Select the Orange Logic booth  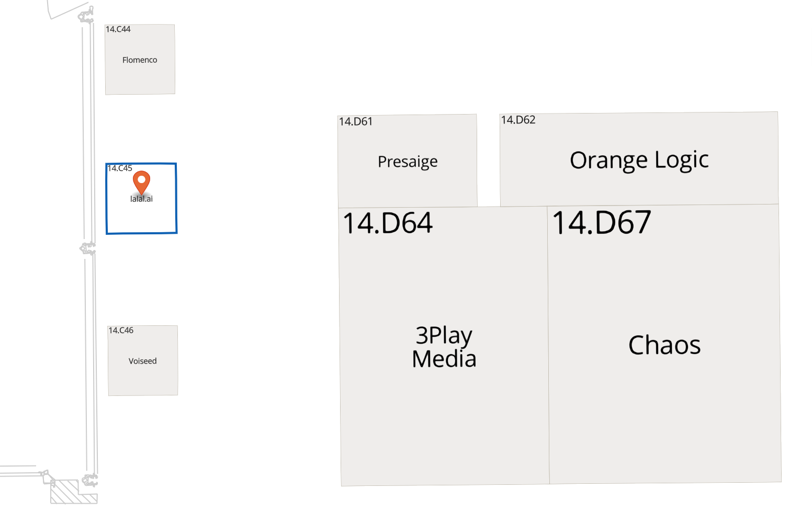(x=639, y=159)
